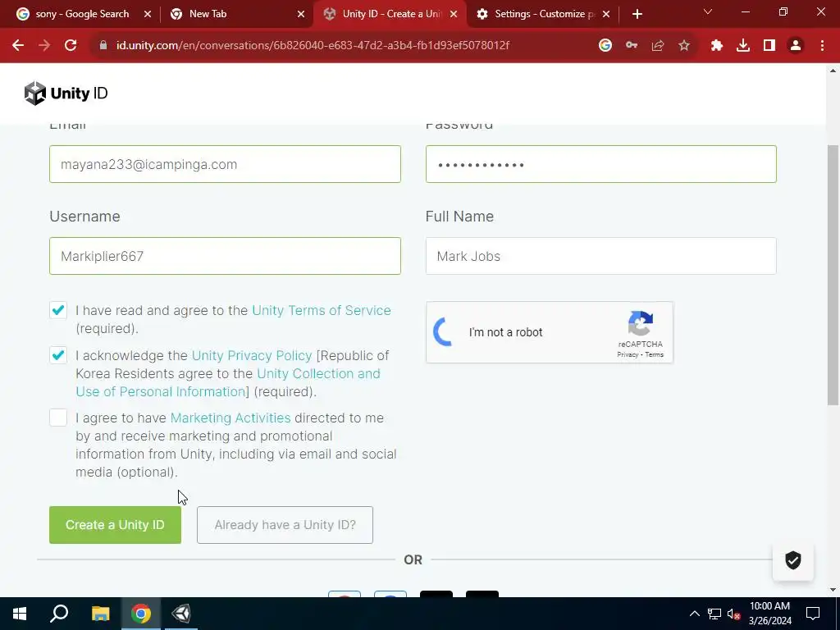Screen dimensions: 840x630
Task: Open the reCAPTCHA Terms link
Action: pyautogui.click(x=654, y=354)
